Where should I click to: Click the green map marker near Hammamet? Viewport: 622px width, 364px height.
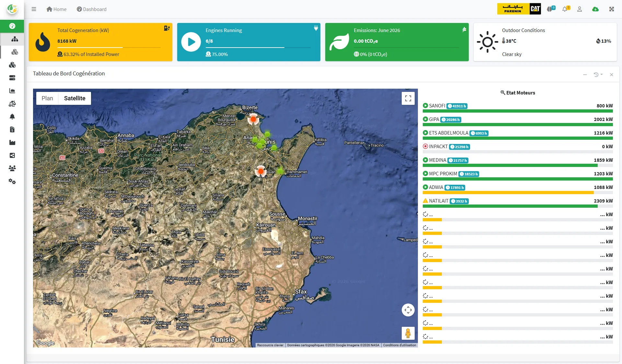[x=280, y=171]
